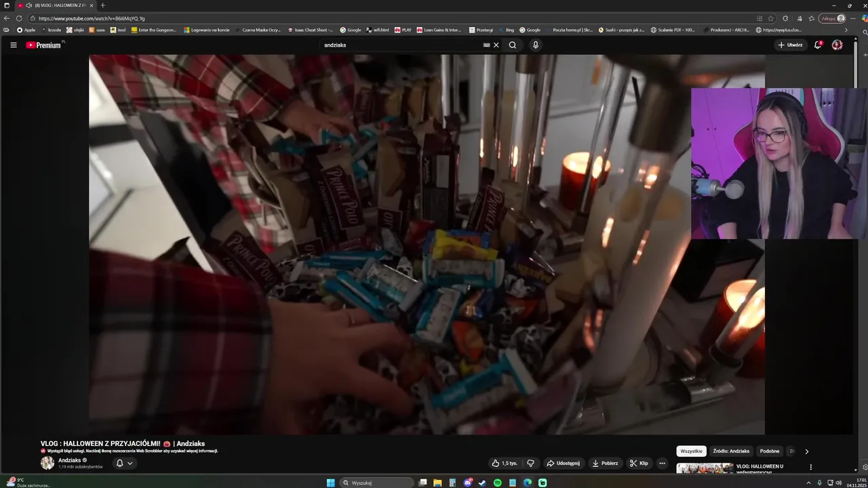Image resolution: width=868 pixels, height=488 pixels.
Task: Reload the current page
Action: [x=19, y=18]
